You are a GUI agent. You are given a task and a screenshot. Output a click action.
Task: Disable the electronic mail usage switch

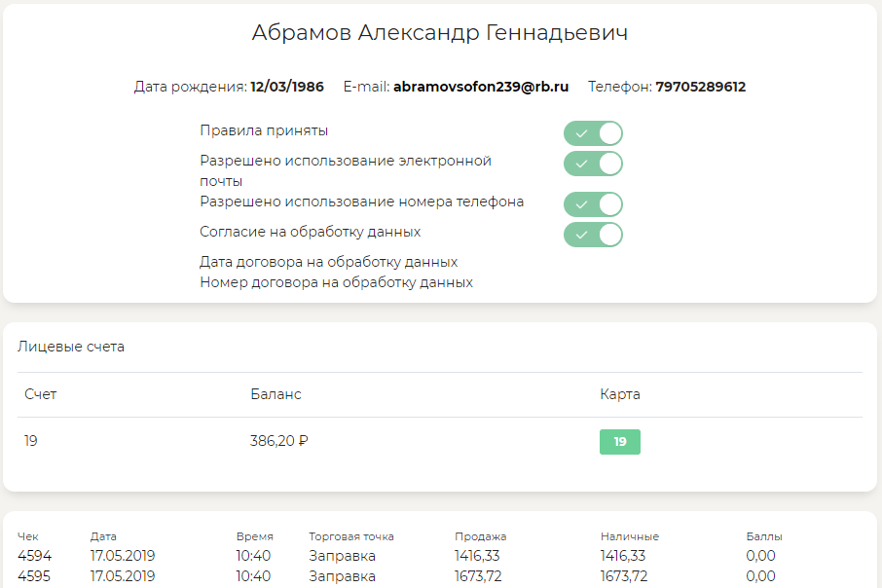[x=593, y=164]
